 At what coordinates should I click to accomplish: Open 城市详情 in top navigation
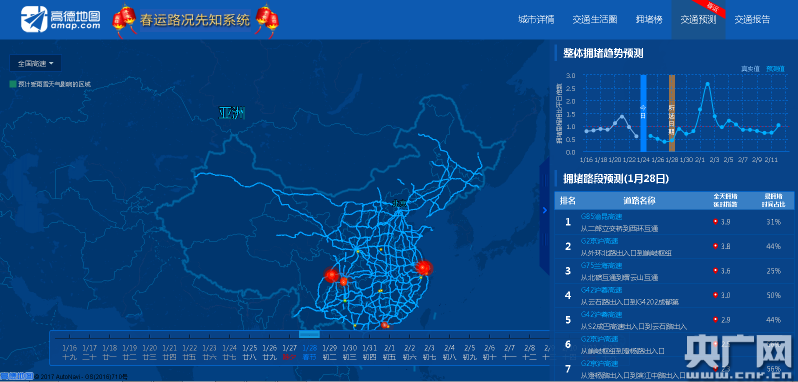tap(536, 20)
